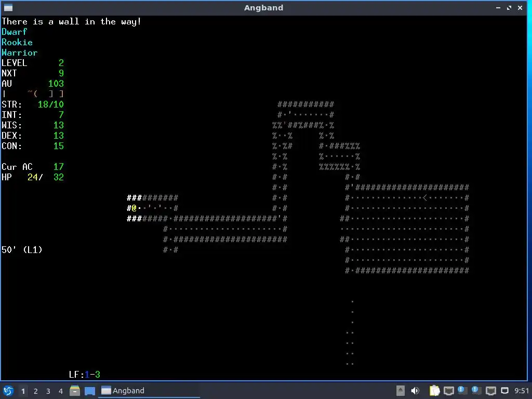
Task: Maximize the Angband window
Action: click(509, 7)
